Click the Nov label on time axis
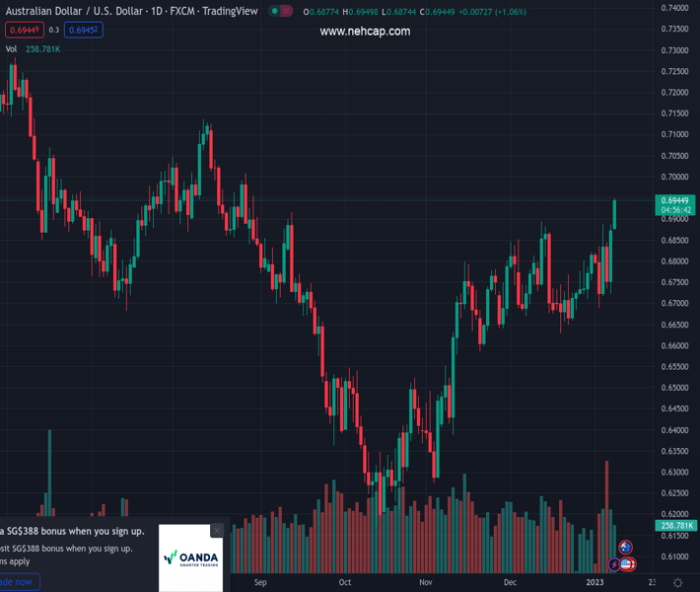 point(427,582)
